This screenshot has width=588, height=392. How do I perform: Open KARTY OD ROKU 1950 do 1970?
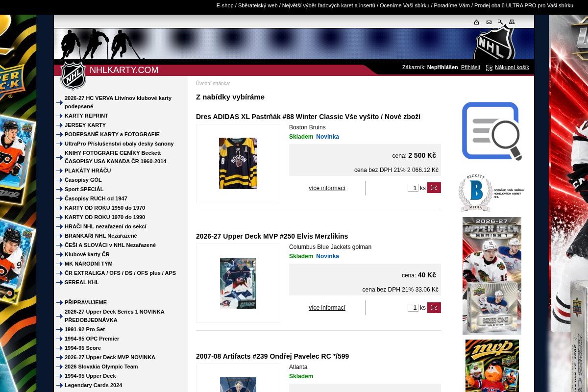(105, 208)
